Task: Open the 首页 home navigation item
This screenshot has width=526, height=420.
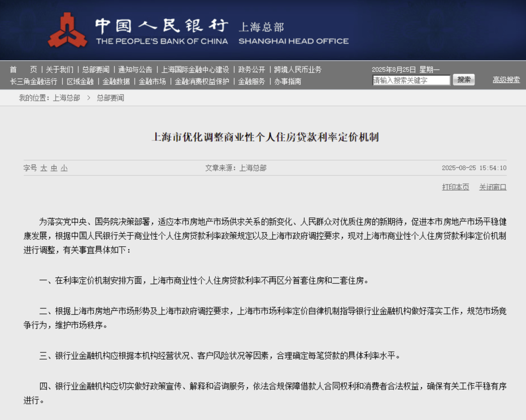Action: 23,70
